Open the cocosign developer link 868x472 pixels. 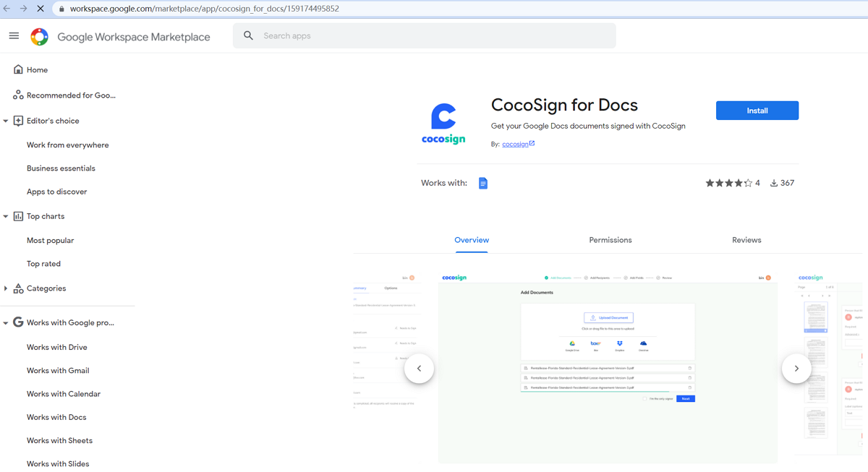[515, 144]
